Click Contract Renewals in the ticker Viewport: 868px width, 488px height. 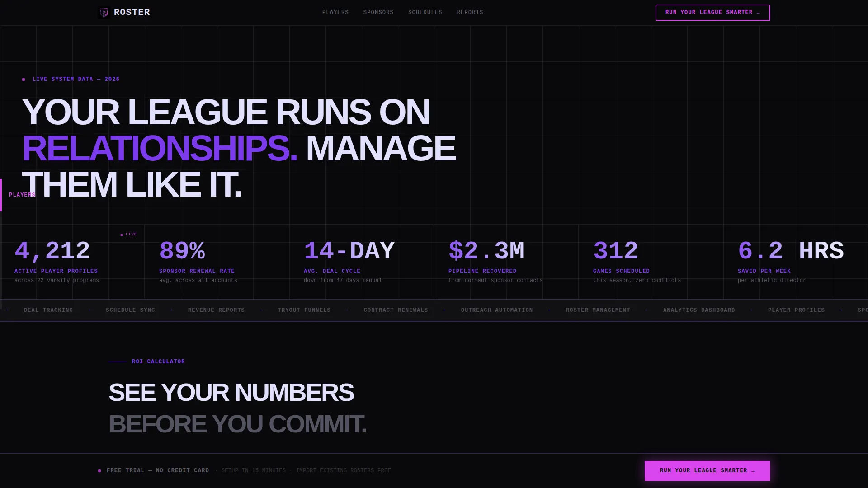pyautogui.click(x=396, y=310)
